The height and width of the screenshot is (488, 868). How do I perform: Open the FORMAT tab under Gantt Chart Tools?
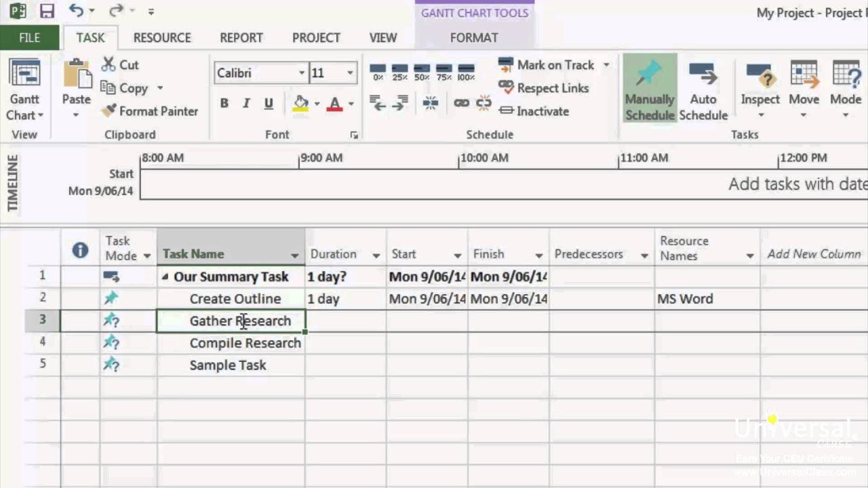[474, 38]
